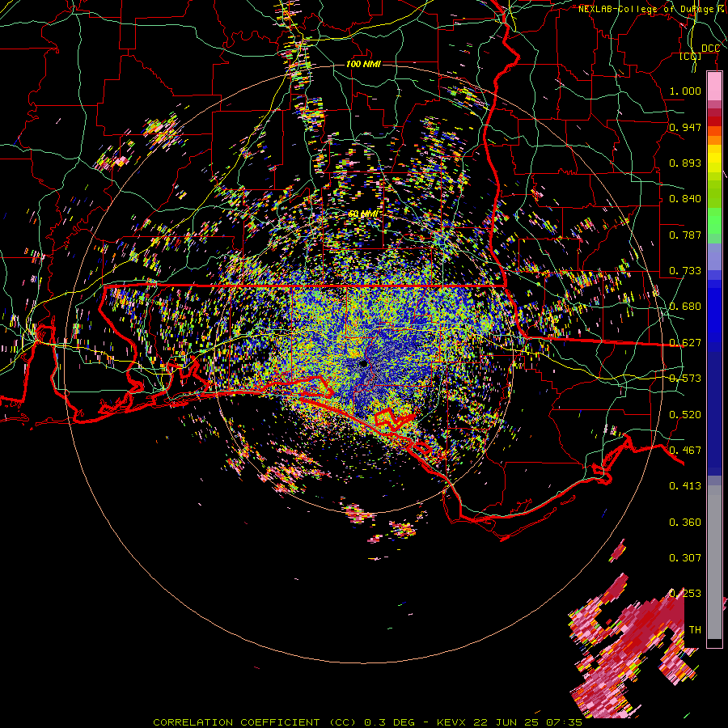Select the 0.733 legend value
Screen dimensions: 728x728
(x=685, y=270)
